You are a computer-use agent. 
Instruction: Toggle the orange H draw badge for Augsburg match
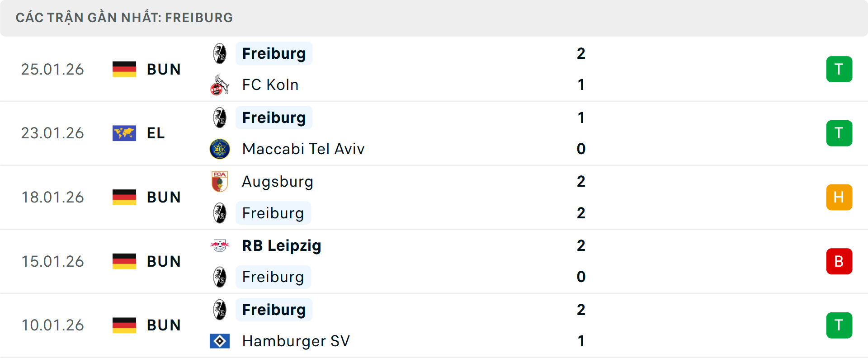point(839,197)
